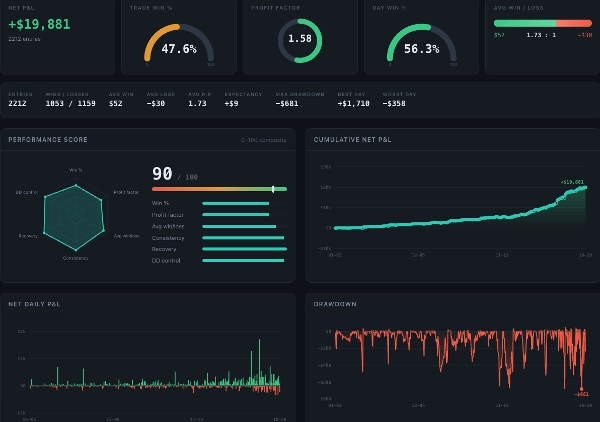Screen dimensions: 600x422
Task: Click the white marker on the score gradient bar
Action: pos(273,189)
